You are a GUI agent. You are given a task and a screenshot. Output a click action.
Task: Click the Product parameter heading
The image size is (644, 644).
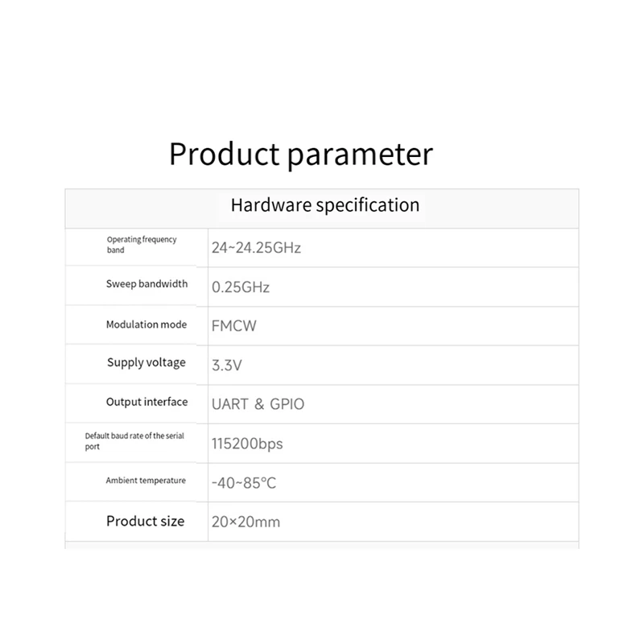coord(301,155)
